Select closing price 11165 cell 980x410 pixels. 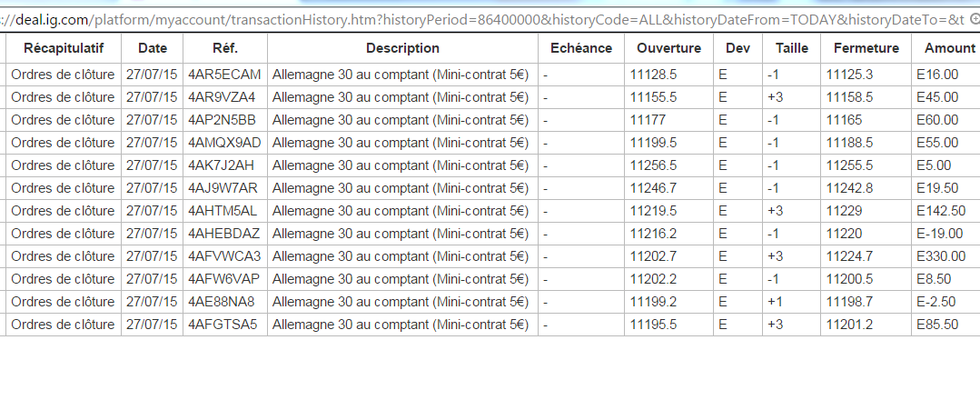(x=844, y=120)
